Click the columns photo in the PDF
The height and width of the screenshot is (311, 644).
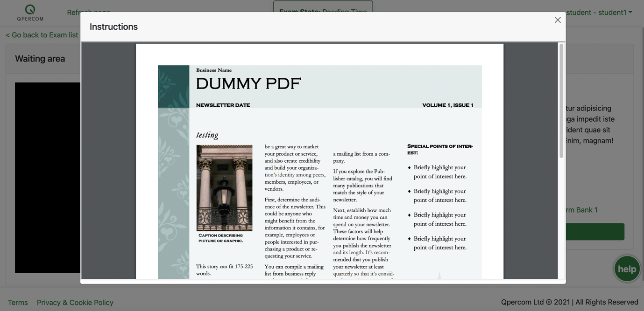pos(224,188)
